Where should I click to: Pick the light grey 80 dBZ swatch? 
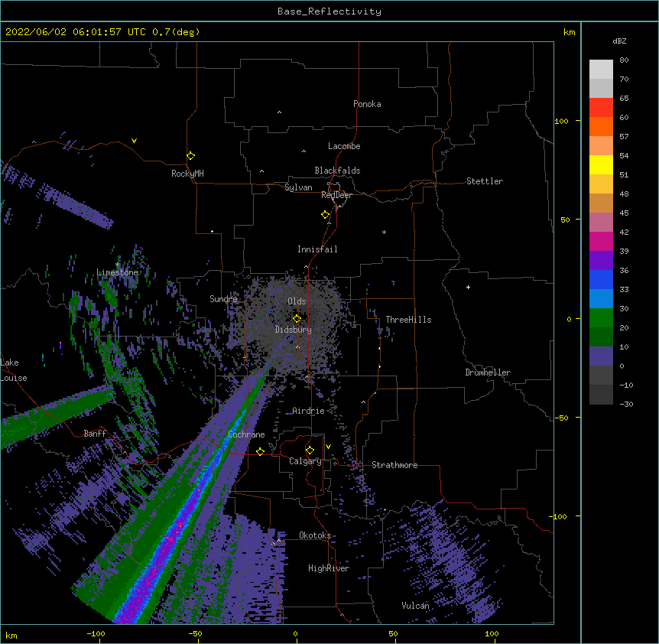pos(601,69)
